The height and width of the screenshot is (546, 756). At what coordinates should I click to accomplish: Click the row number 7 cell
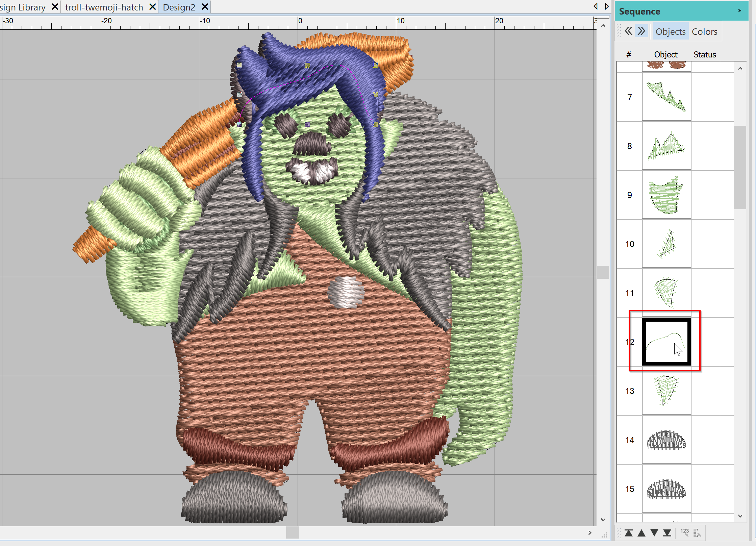pos(629,97)
